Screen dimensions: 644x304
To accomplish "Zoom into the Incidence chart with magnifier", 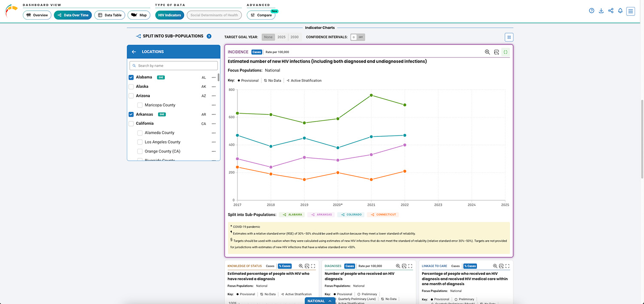I will 487,52.
